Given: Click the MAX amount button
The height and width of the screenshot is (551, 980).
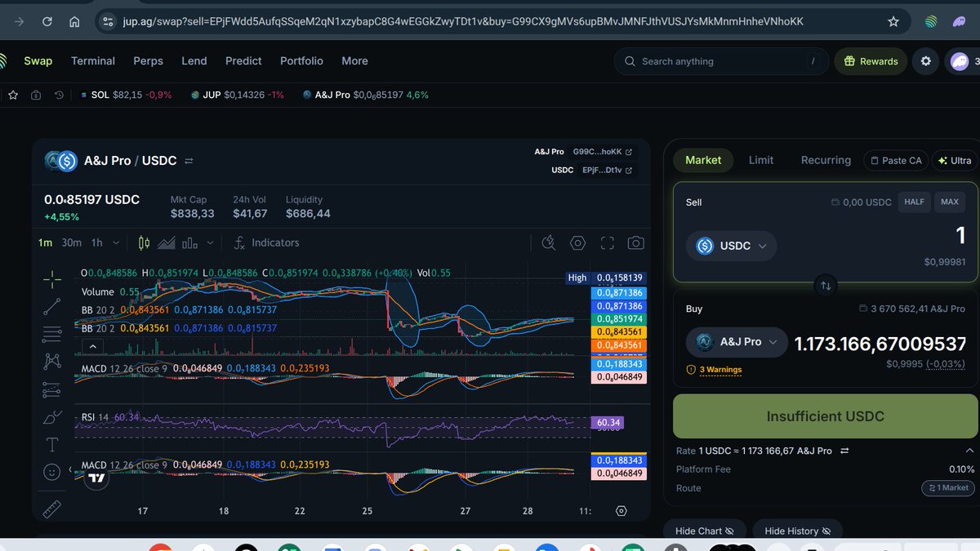Looking at the screenshot, I should (950, 202).
